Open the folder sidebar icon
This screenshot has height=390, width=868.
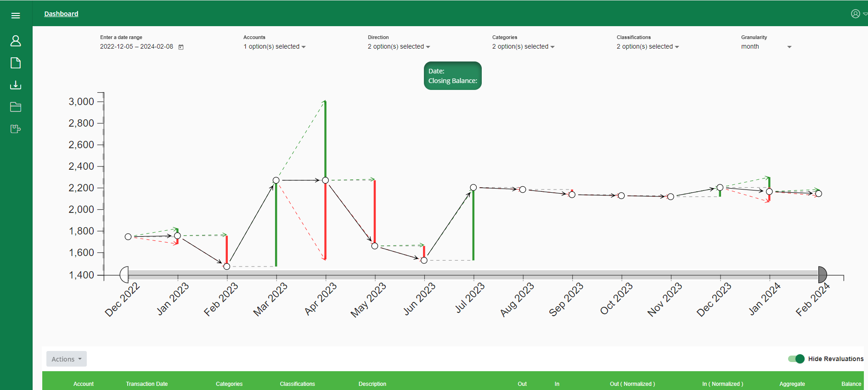tap(16, 107)
